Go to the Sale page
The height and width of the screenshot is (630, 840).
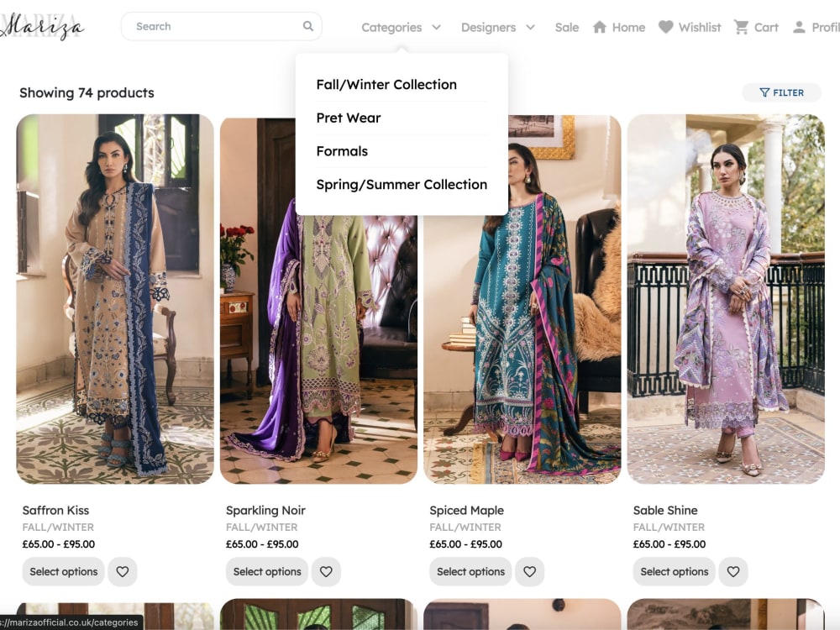(567, 28)
